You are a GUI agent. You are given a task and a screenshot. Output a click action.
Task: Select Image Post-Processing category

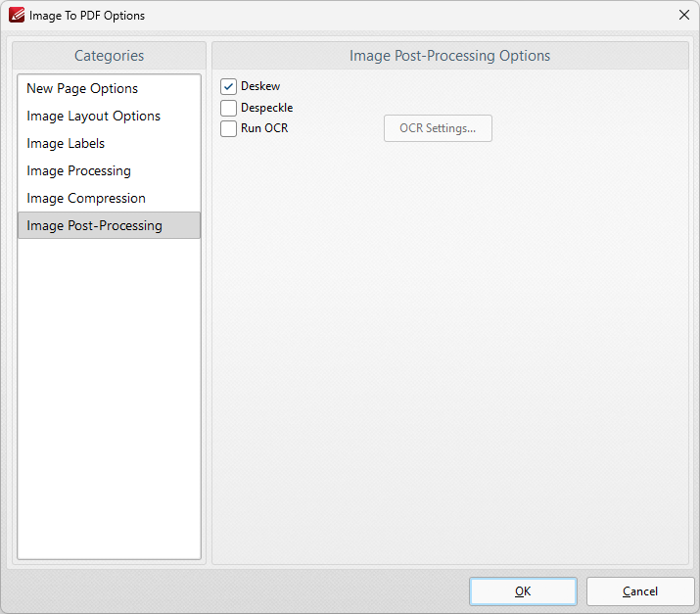click(109, 225)
